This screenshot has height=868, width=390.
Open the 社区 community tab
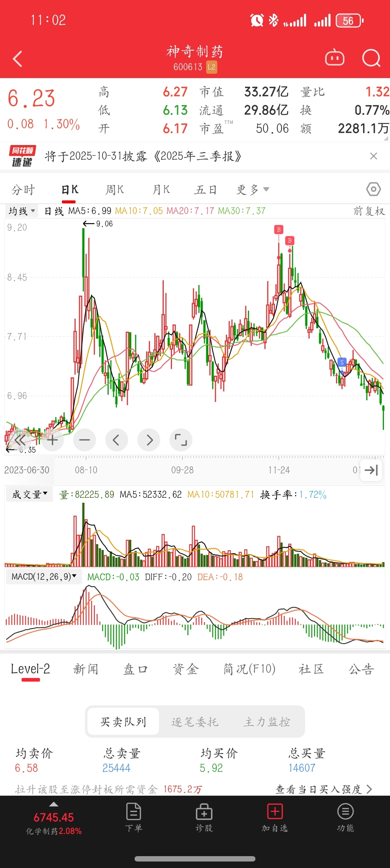click(312, 669)
